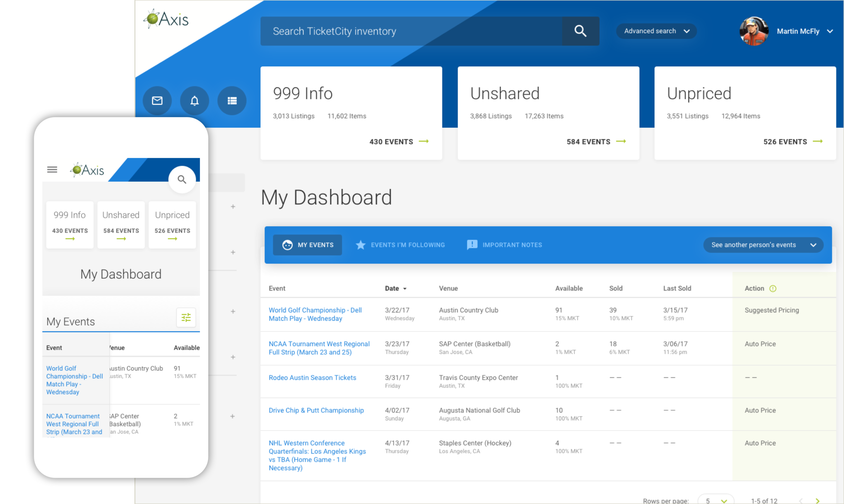This screenshot has height=504, width=844.
Task: Click Auto Price for Drive Chip & Putt row
Action: [x=760, y=410]
